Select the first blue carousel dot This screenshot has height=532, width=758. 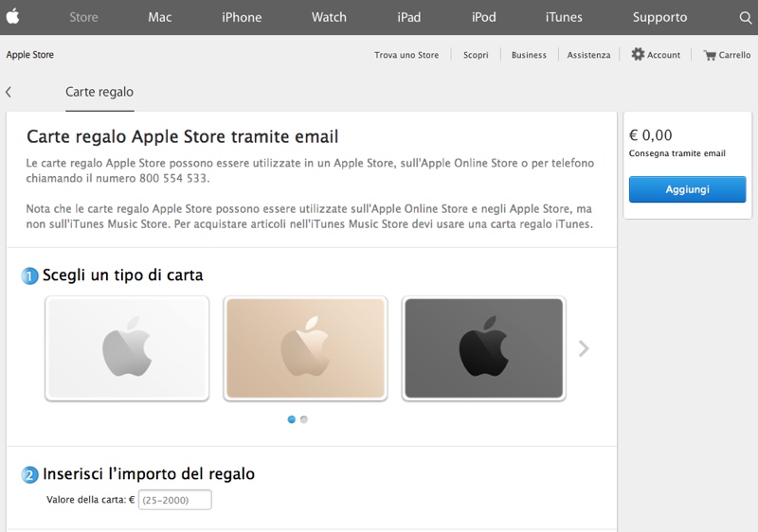tap(292, 419)
